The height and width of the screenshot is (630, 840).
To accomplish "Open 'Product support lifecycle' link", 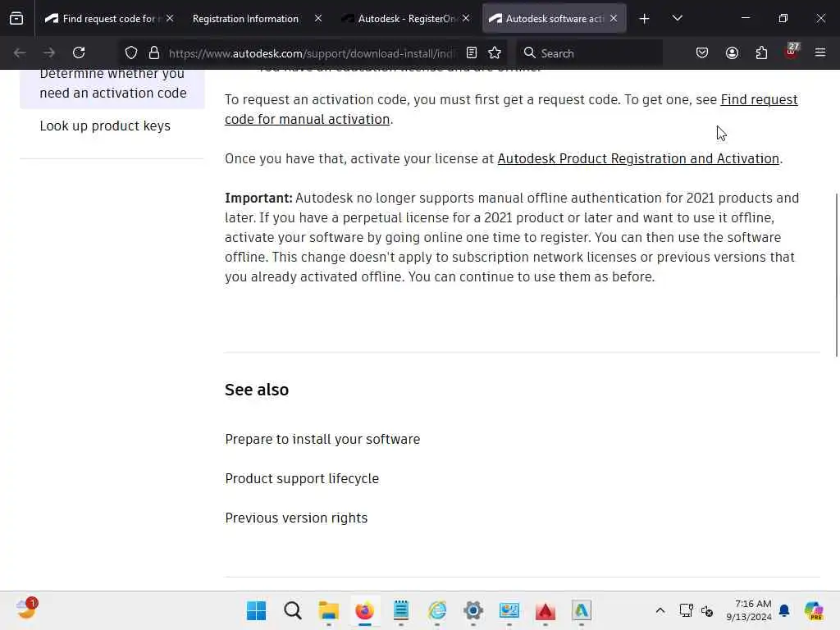I will pos(302,478).
